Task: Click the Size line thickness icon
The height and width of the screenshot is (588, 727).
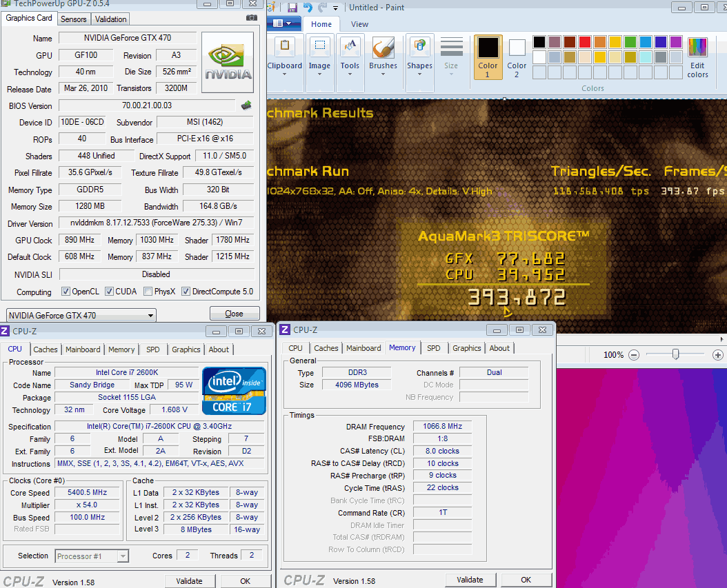Action: [451, 46]
